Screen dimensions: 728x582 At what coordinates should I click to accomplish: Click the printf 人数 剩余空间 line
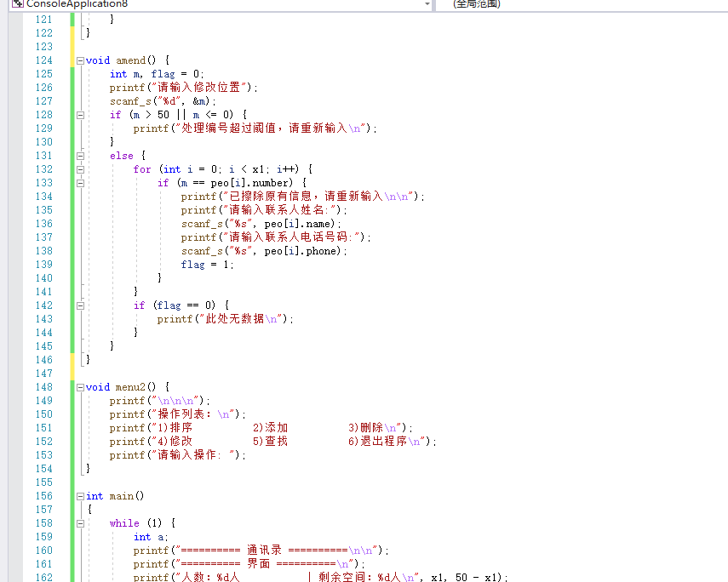pos(320,578)
